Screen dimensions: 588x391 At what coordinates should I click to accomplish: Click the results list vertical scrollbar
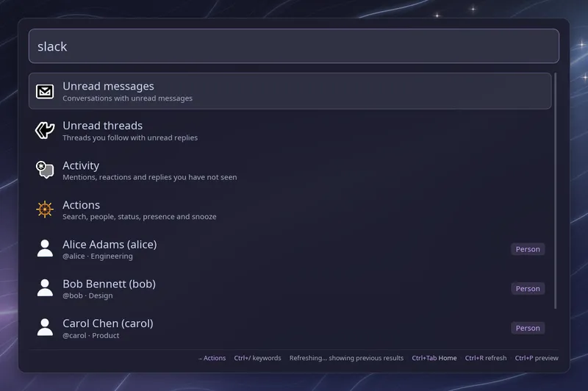click(556, 191)
